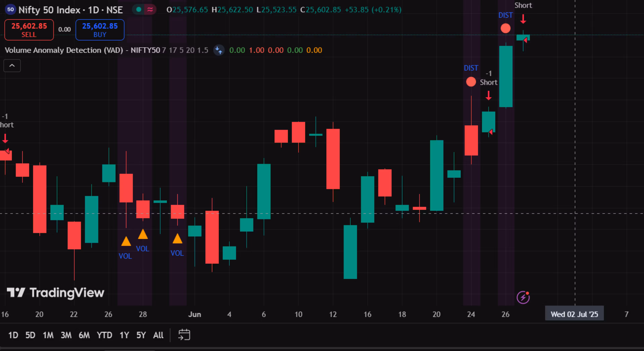Set the time range to All
The height and width of the screenshot is (351, 644).
[x=158, y=335]
